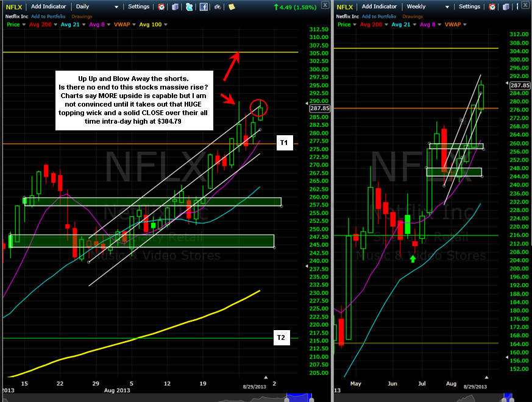Expand Avg 8 options in Daily chart
This screenshot has height=402, width=532.
point(108,25)
